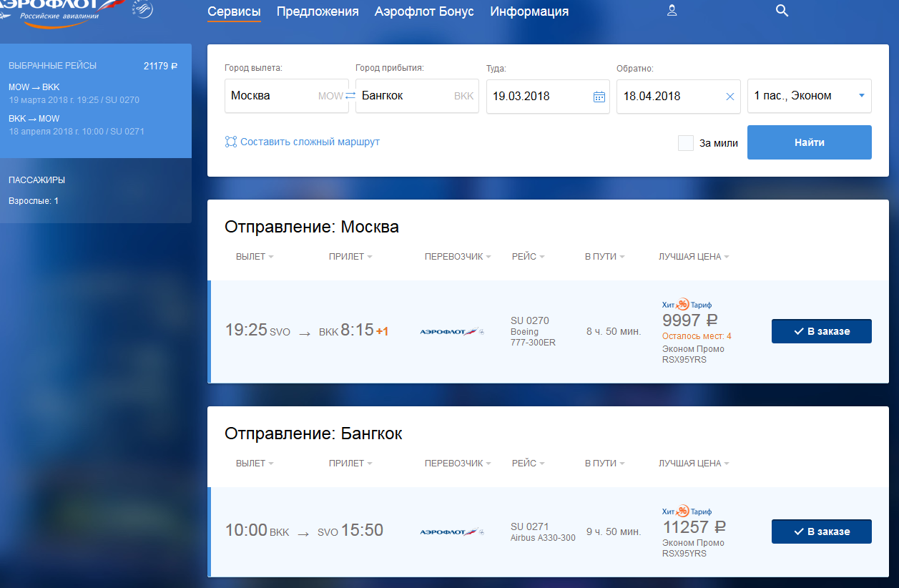Click flight number SU 0270 in results
This screenshot has width=899, height=588.
click(530, 320)
